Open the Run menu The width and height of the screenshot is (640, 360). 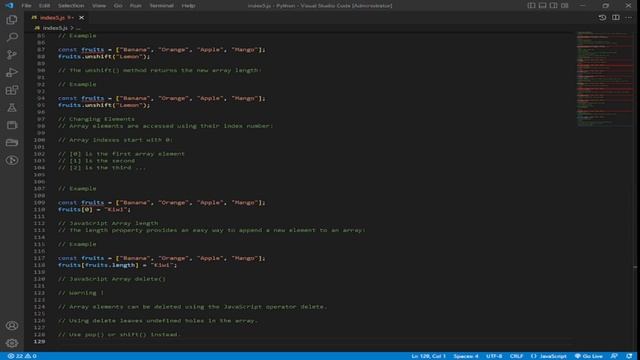click(x=136, y=5)
